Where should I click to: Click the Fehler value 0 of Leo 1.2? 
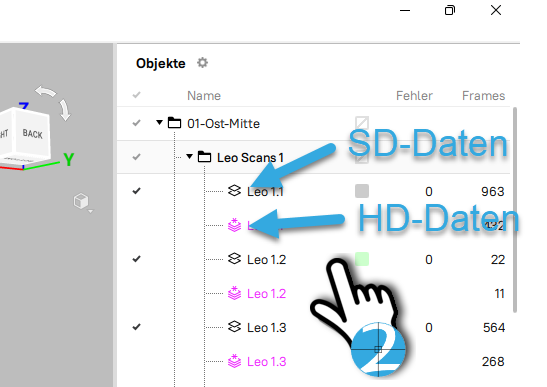[429, 260]
